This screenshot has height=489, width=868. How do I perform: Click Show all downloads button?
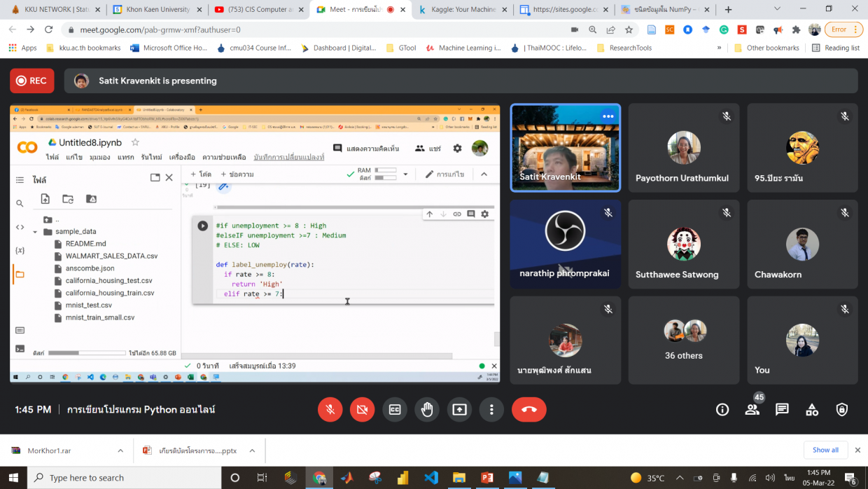pos(825,450)
